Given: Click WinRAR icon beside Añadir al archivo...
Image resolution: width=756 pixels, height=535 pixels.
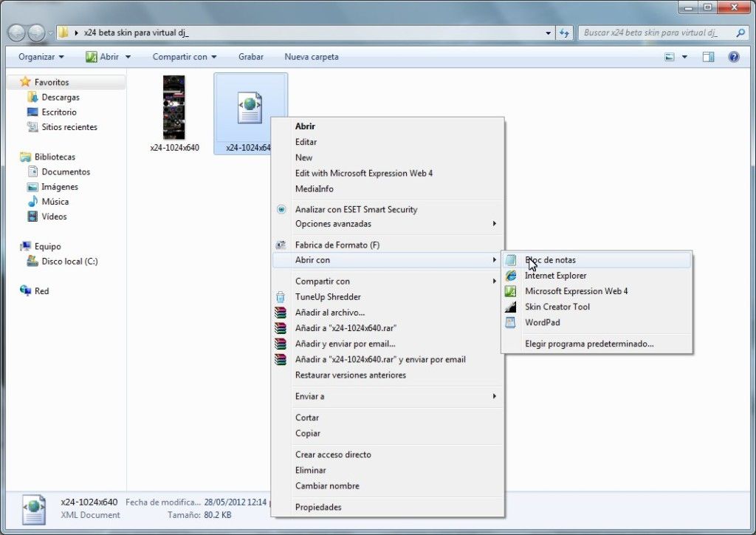Looking at the screenshot, I should [x=281, y=313].
